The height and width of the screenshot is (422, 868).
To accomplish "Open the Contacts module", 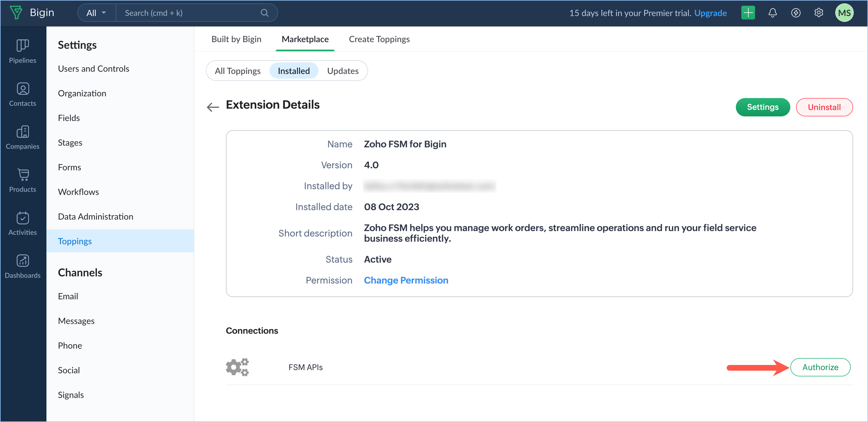I will coord(23,94).
